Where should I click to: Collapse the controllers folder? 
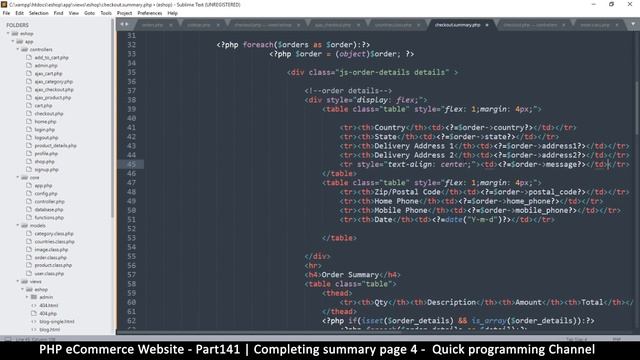point(18,49)
